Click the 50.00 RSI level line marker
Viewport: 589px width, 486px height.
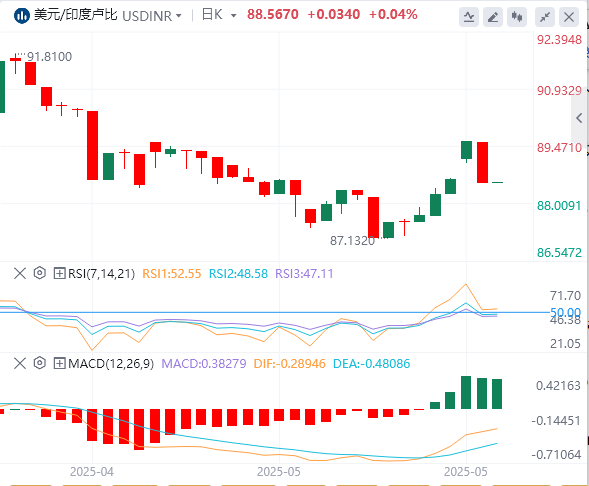[x=565, y=312]
